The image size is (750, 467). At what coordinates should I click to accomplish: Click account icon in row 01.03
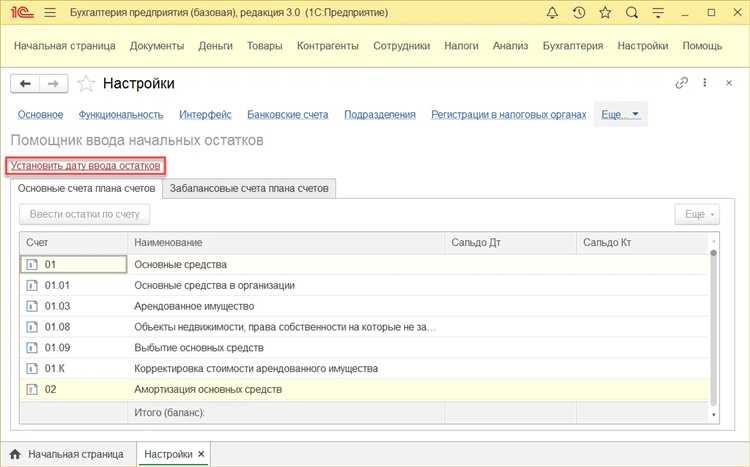pyautogui.click(x=32, y=306)
